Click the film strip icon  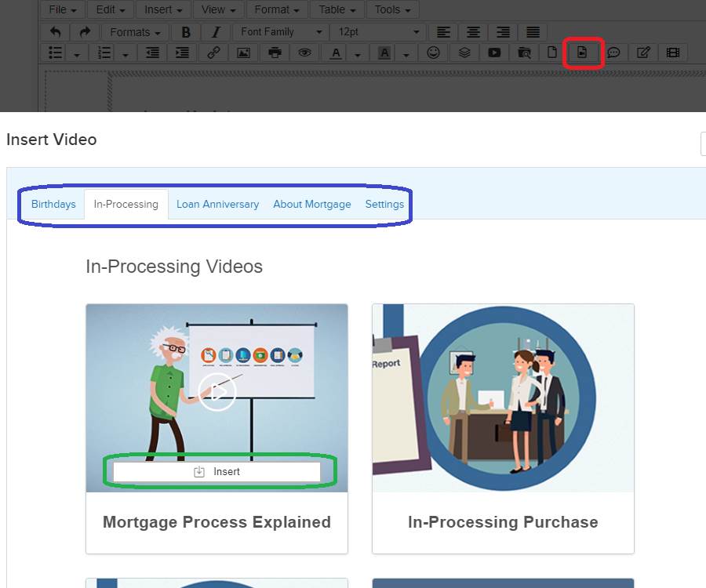[673, 53]
